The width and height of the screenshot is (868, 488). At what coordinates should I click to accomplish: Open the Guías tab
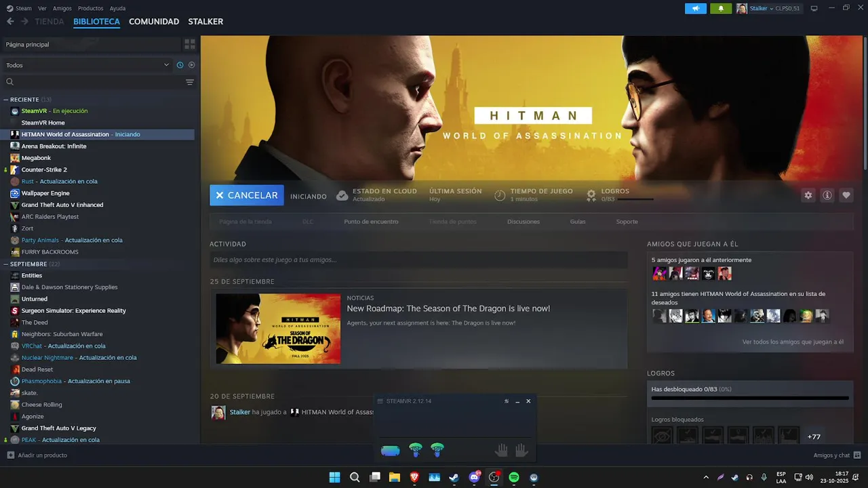point(578,222)
